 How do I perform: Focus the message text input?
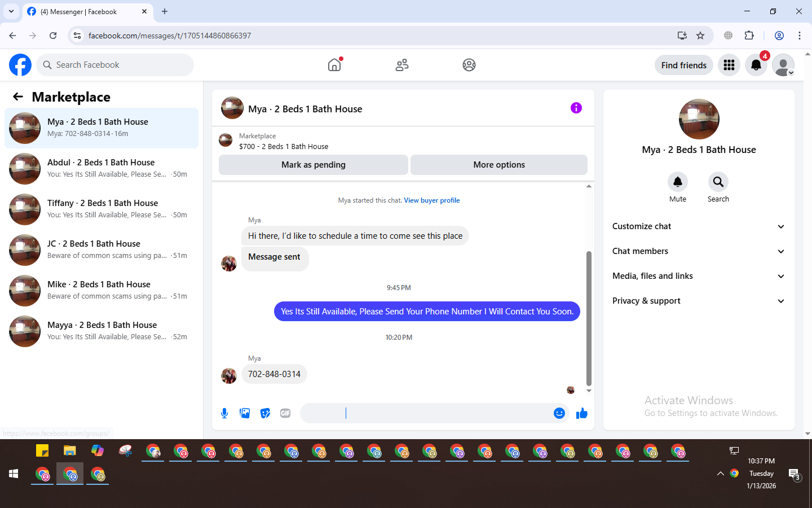tap(426, 413)
